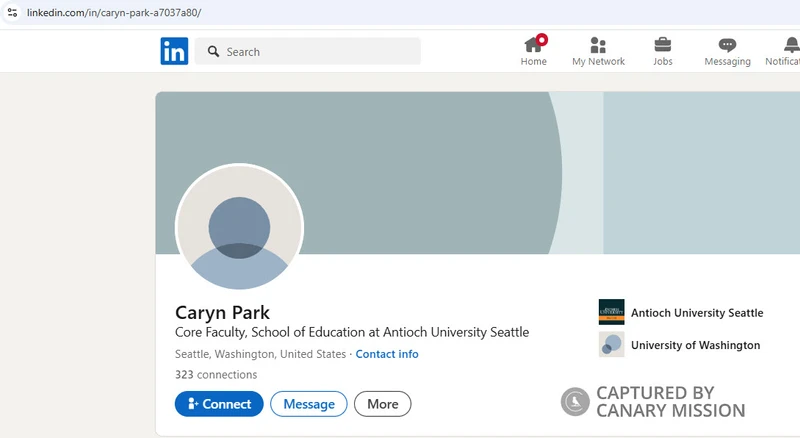Image resolution: width=800 pixels, height=438 pixels.
Task: Open the default profile photo avatar
Action: [239, 227]
